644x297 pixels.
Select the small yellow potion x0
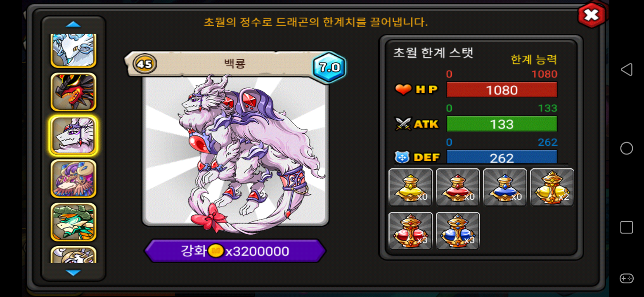[x=410, y=187]
